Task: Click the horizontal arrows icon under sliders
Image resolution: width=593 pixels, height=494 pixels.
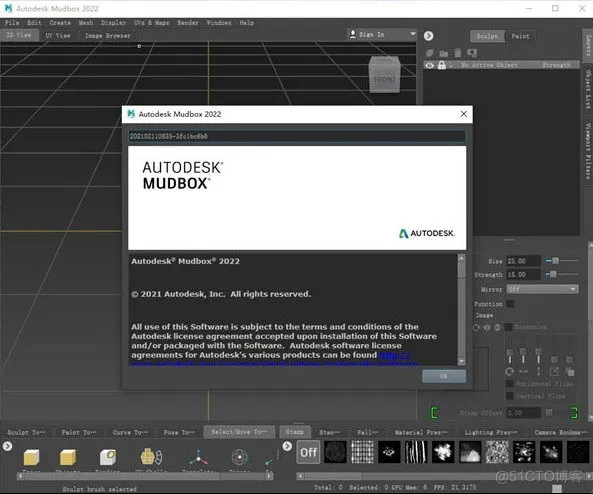Action: [x=523, y=372]
